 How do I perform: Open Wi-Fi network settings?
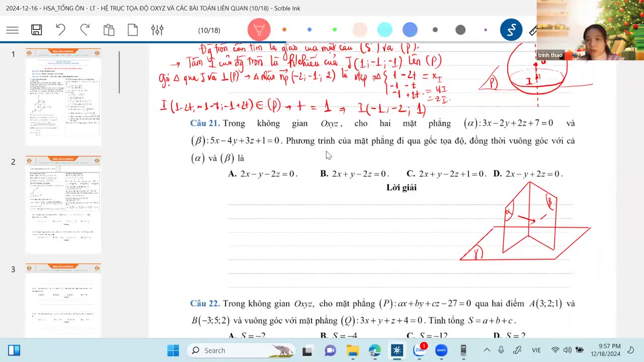[555, 350]
